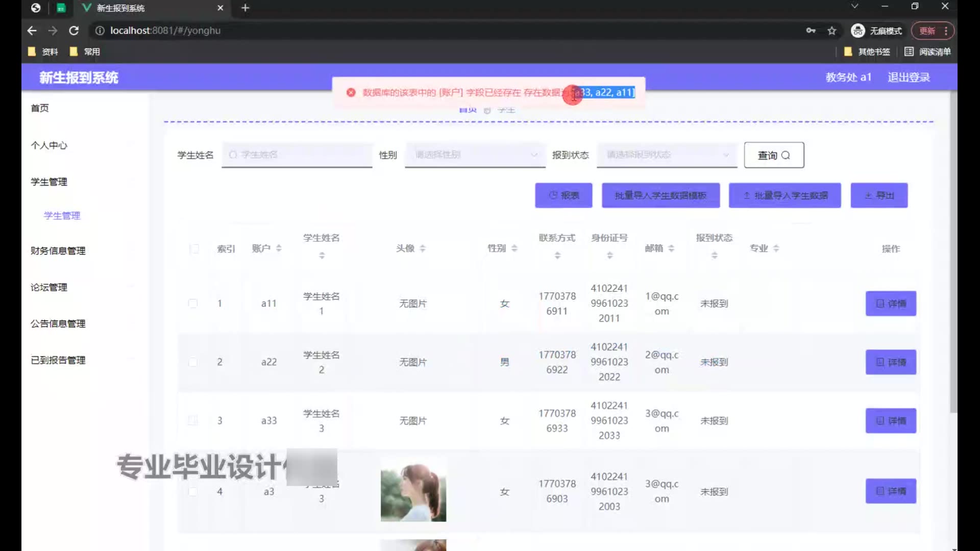Viewport: 980px width, 551px height.
Task: Sort table by 学生姓名 column arrows
Action: pos(322,255)
